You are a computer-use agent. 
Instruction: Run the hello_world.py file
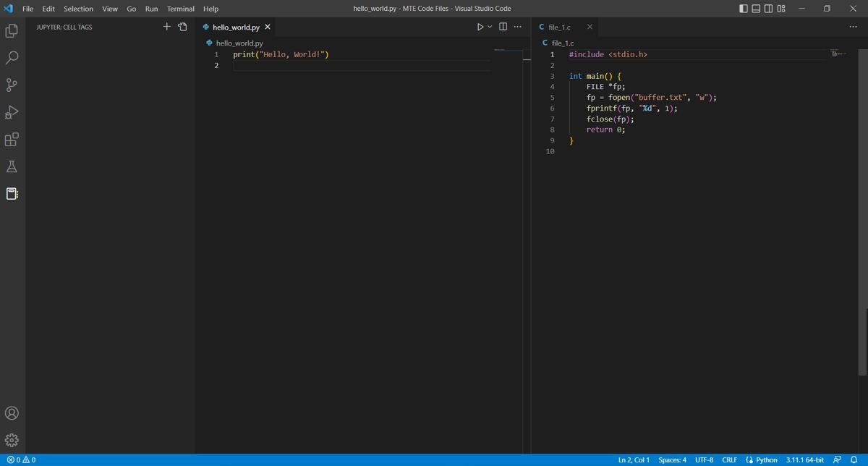[x=480, y=26]
